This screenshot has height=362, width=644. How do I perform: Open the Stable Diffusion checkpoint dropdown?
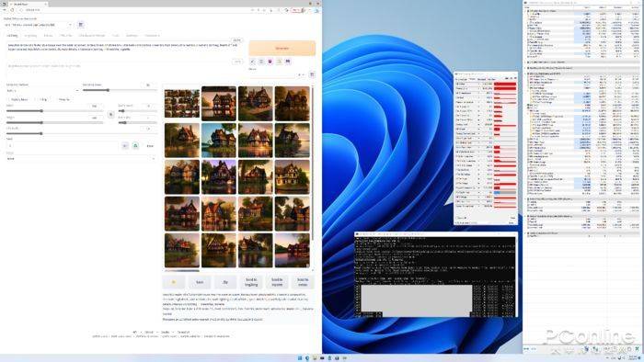click(40, 25)
